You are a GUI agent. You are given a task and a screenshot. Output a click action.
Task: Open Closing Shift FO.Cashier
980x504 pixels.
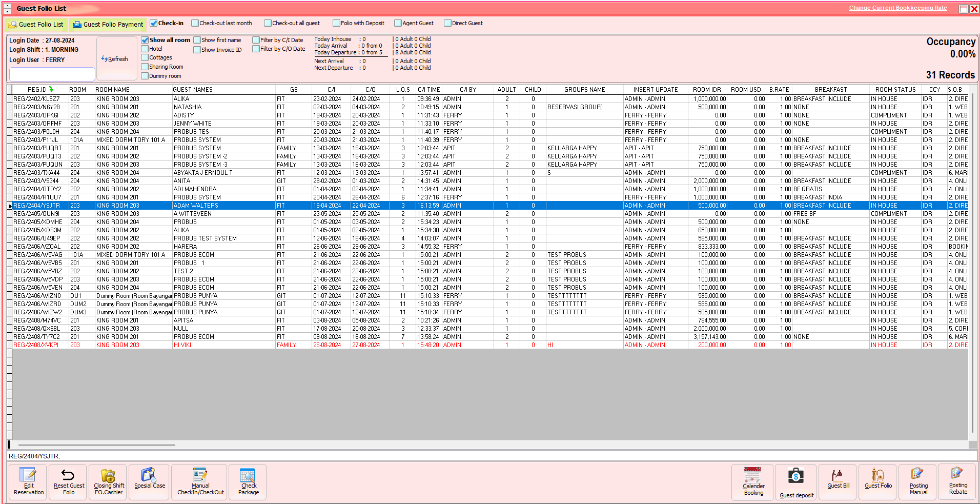pyautogui.click(x=108, y=482)
